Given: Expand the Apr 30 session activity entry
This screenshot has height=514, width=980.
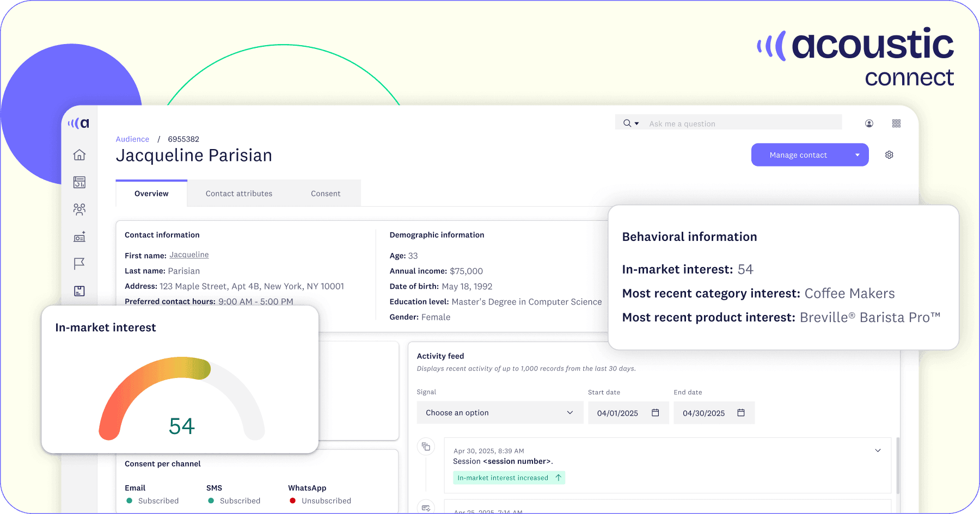Looking at the screenshot, I should 878,450.
